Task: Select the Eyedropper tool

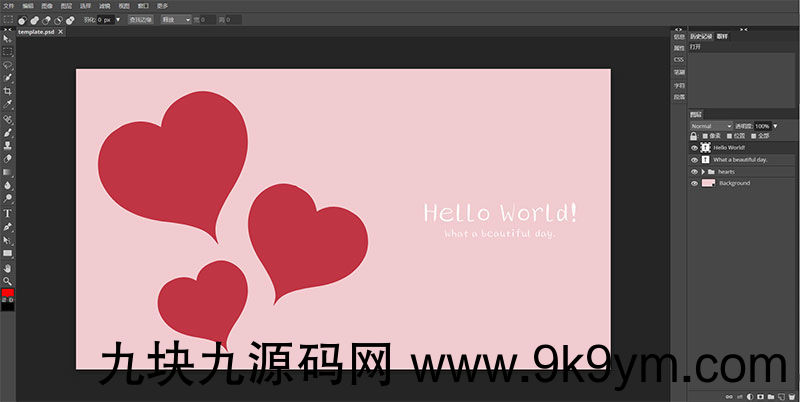Action: tap(7, 104)
